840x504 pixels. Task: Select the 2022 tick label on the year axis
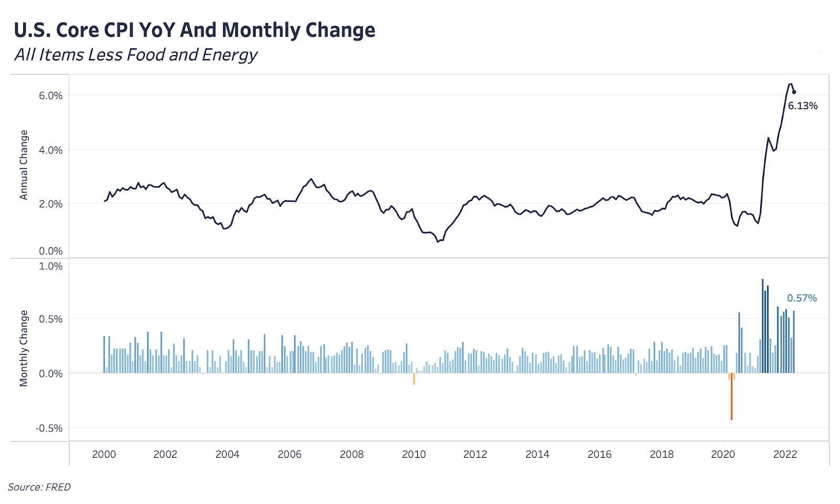coord(785,455)
